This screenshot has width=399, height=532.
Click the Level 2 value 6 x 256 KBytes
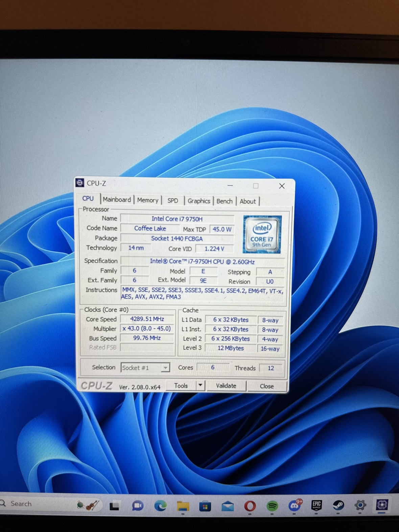point(231,339)
